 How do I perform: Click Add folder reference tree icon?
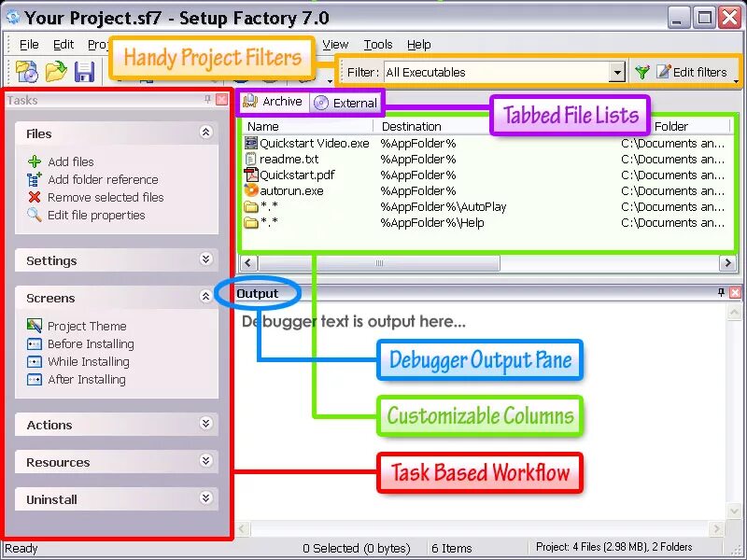coord(35,179)
